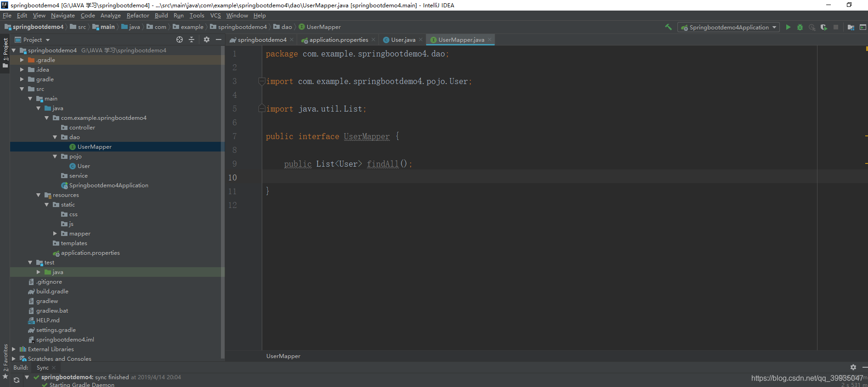Locate current file with crosshair icon

click(x=180, y=39)
